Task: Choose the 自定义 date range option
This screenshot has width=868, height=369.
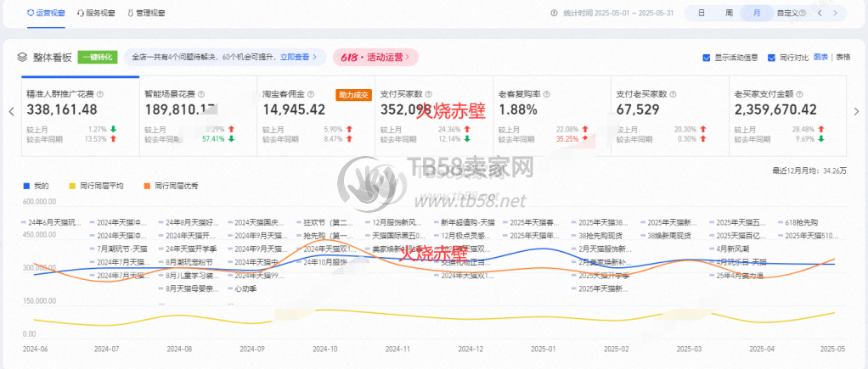Action: (787, 13)
